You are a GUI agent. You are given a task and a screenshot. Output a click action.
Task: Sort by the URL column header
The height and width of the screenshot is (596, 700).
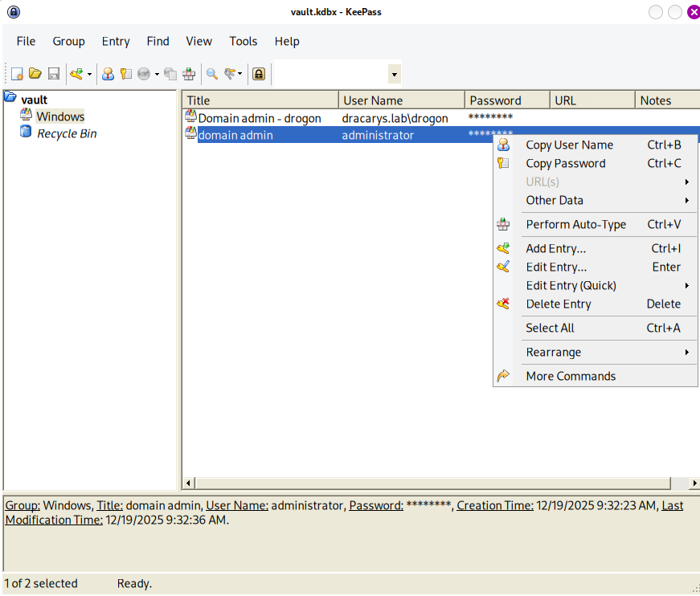pyautogui.click(x=592, y=100)
